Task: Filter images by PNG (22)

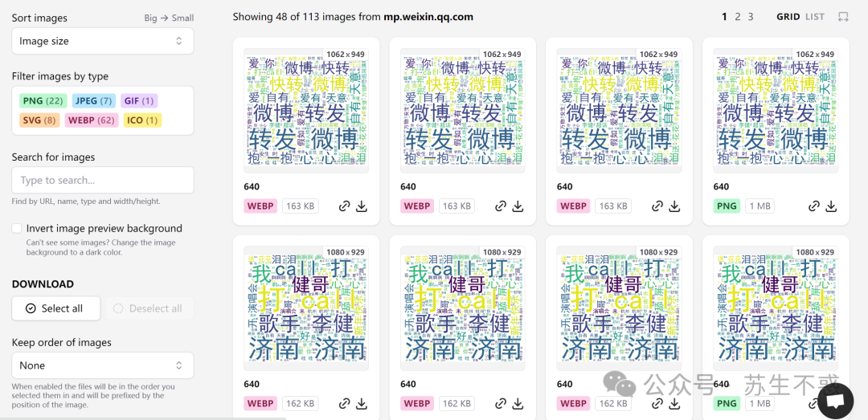Action: (43, 100)
